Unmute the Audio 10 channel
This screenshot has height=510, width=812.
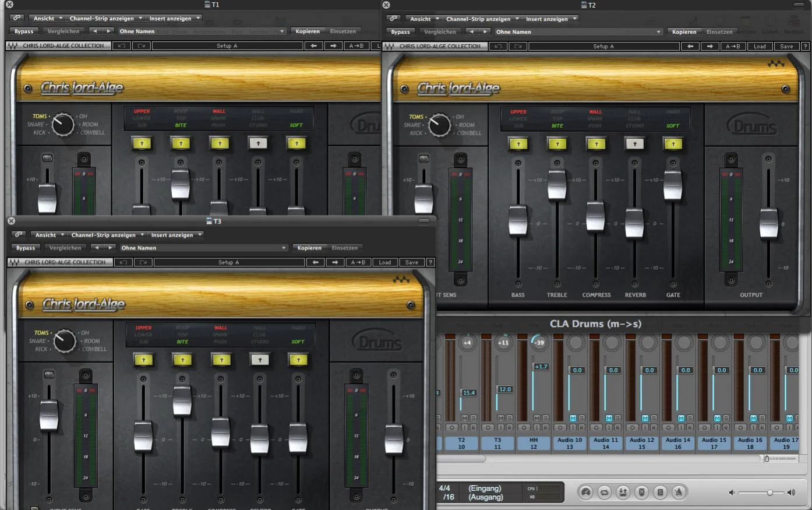[573, 418]
